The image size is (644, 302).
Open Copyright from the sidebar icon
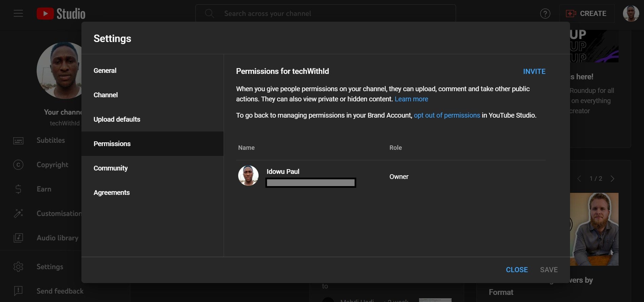18,165
